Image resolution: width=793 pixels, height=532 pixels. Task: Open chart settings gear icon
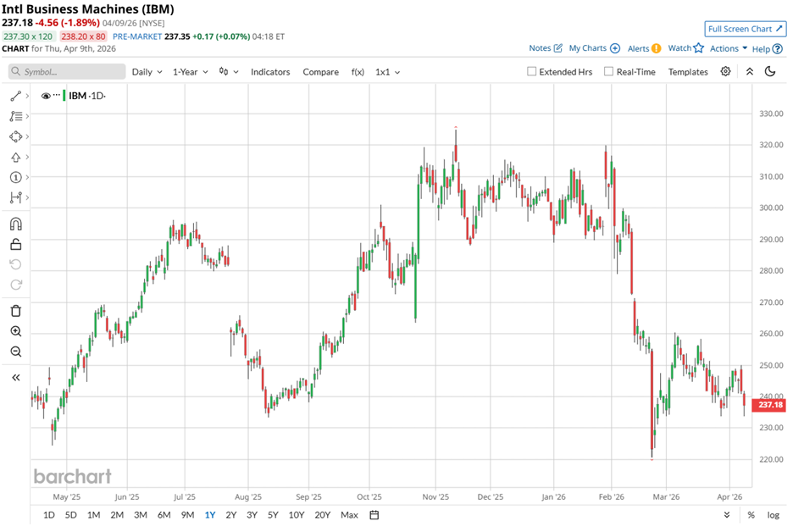point(726,72)
